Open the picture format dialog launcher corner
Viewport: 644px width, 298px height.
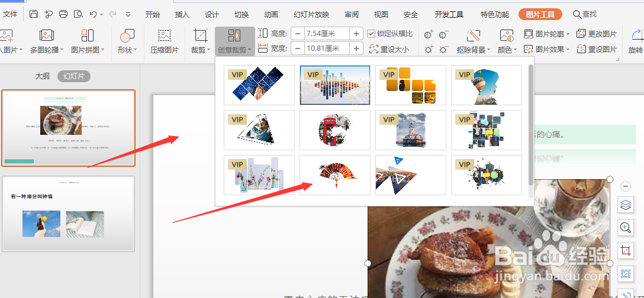click(617, 60)
